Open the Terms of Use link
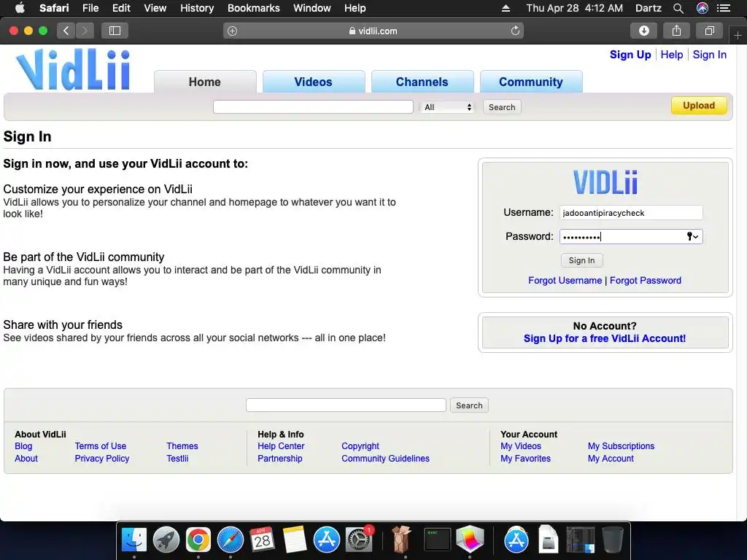The width and height of the screenshot is (747, 560). [101, 446]
